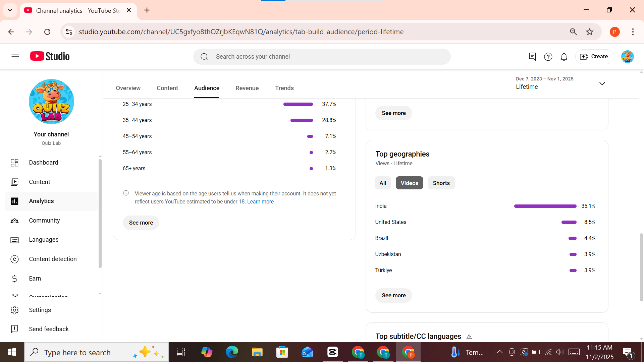The height and width of the screenshot is (362, 644).
Task: Open the help question-mark icon
Action: click(x=548, y=57)
